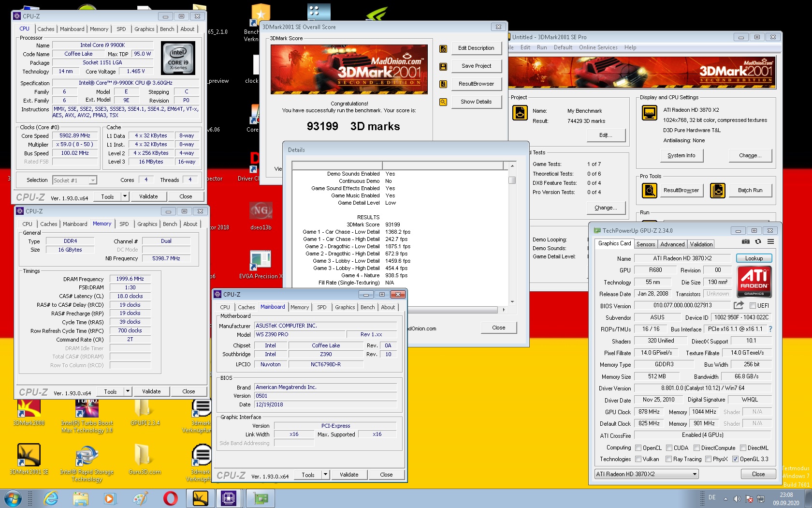Click the volume icon in the system tray
This screenshot has height=508, width=812.
[737, 499]
